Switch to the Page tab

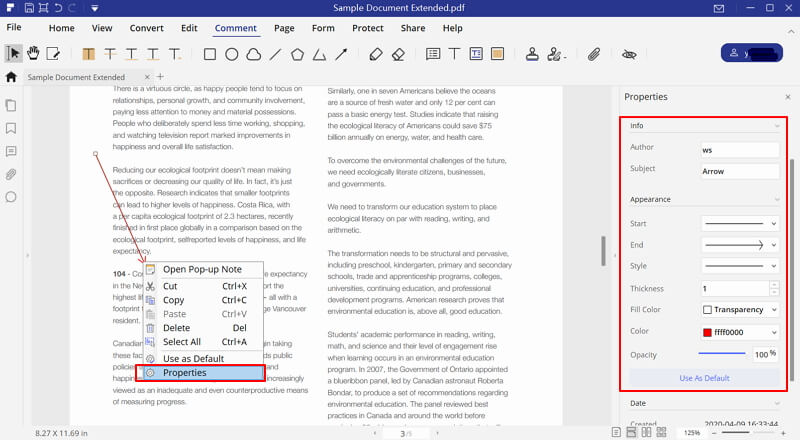(284, 28)
